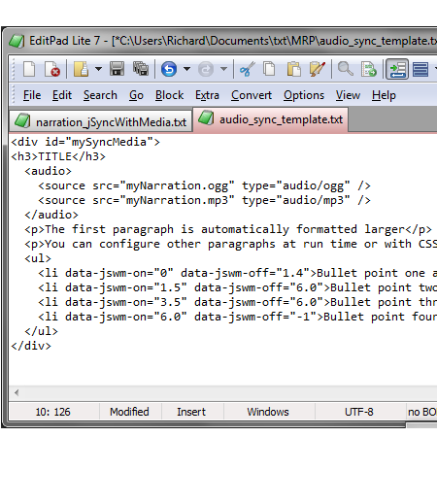Screen dimensions: 437x504
Task: Copy selection with the two-pages icon
Action: click(x=269, y=69)
